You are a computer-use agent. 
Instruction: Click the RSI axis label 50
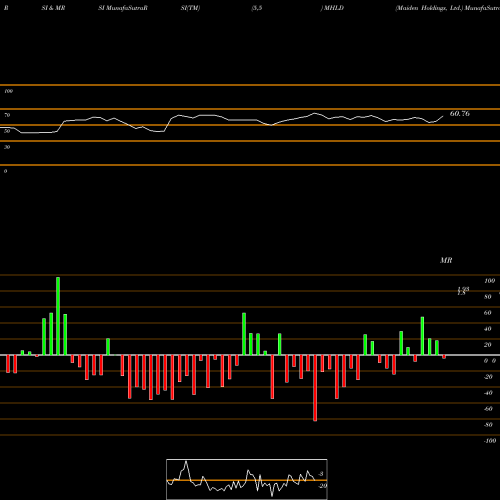pyautogui.click(x=7, y=131)
